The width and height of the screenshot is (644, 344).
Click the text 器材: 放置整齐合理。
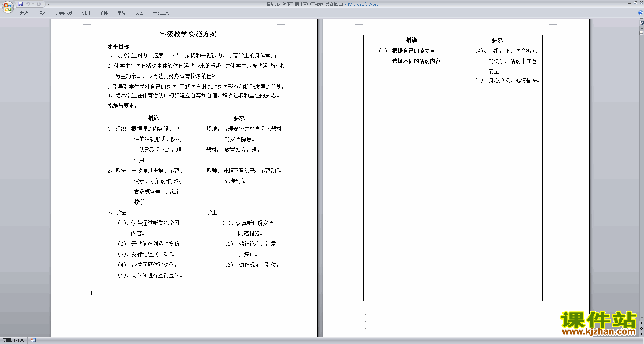tap(233, 150)
